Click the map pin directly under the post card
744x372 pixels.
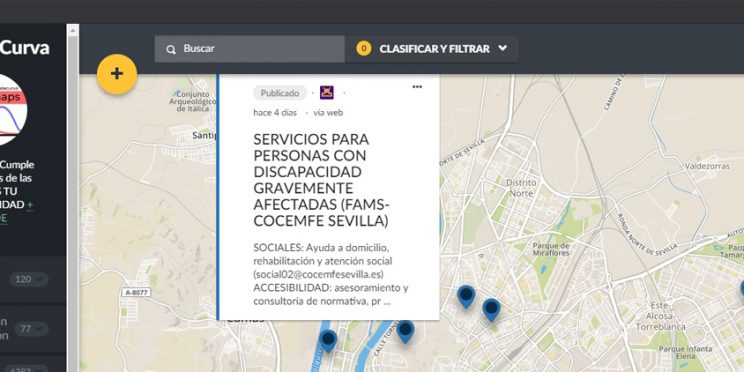tap(405, 332)
